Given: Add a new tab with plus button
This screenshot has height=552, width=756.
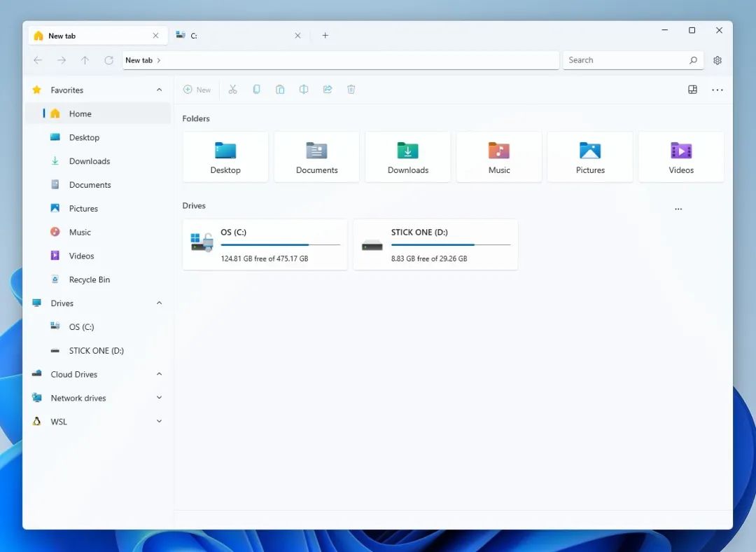Looking at the screenshot, I should coord(325,36).
